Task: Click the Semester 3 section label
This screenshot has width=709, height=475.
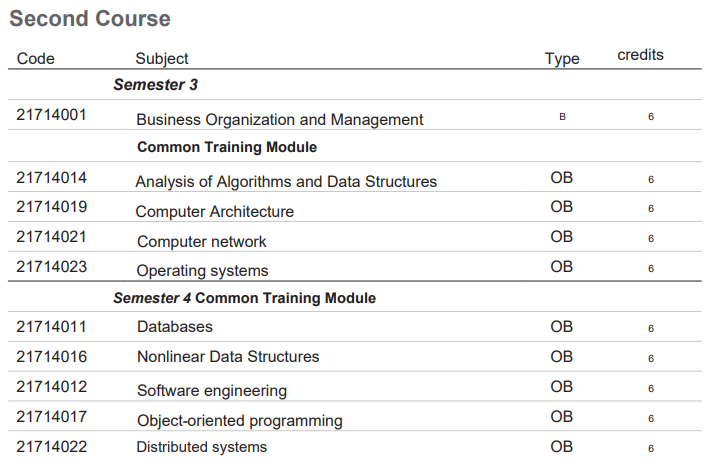Action: (x=156, y=85)
